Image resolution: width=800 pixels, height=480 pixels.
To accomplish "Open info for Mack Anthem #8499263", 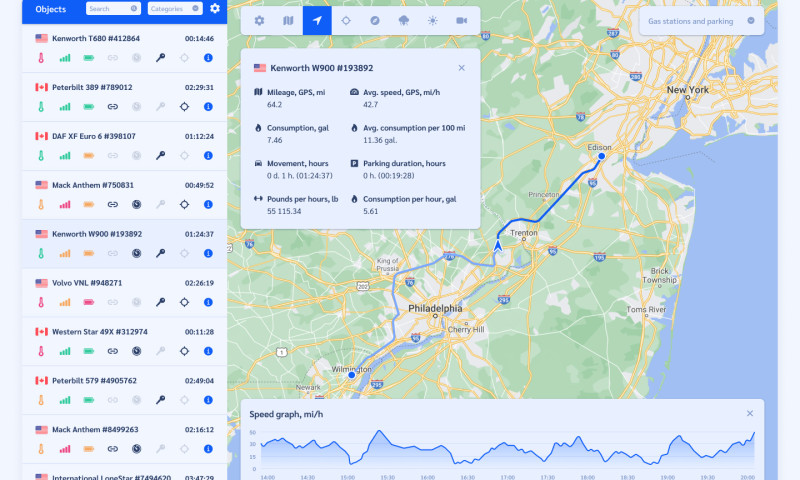I will click(x=208, y=449).
